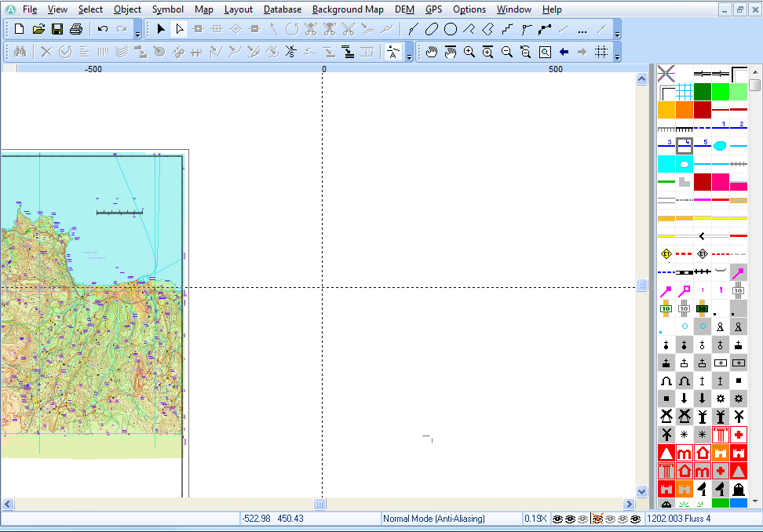Choose the curve drawing mode tool
Viewport: 763px width, 532px height.
(x=413, y=29)
